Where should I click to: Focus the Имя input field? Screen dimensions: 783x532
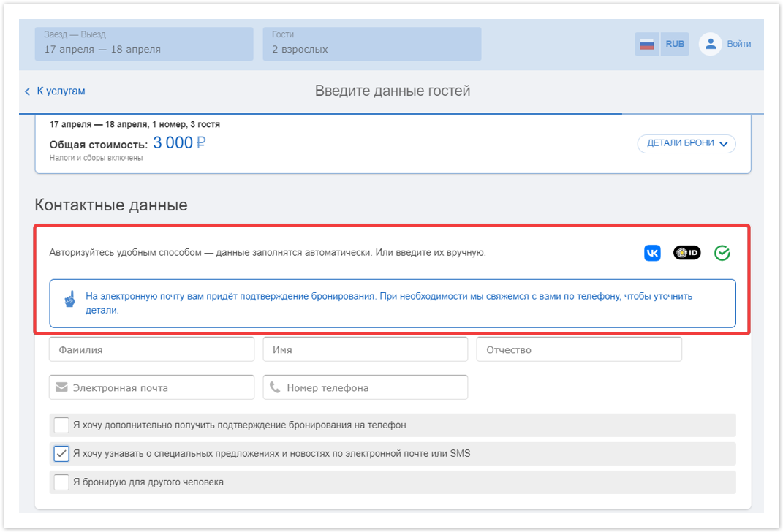[x=366, y=349]
